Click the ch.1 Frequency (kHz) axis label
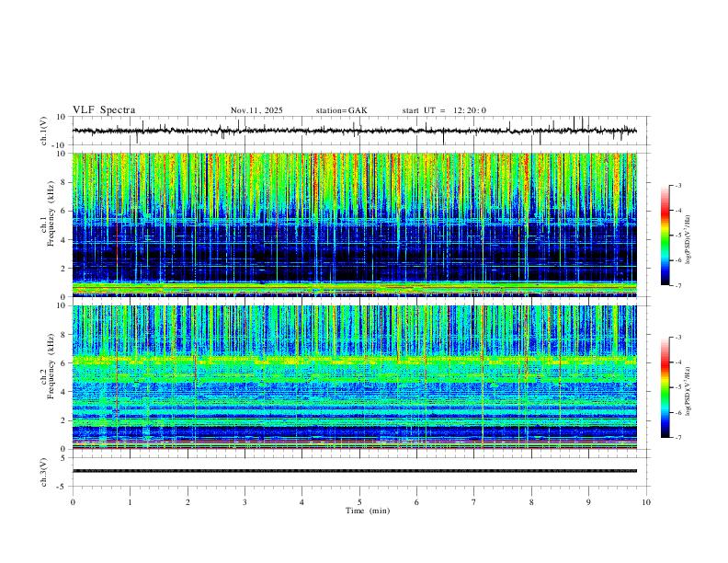The height and width of the screenshot is (563, 728). point(47,214)
